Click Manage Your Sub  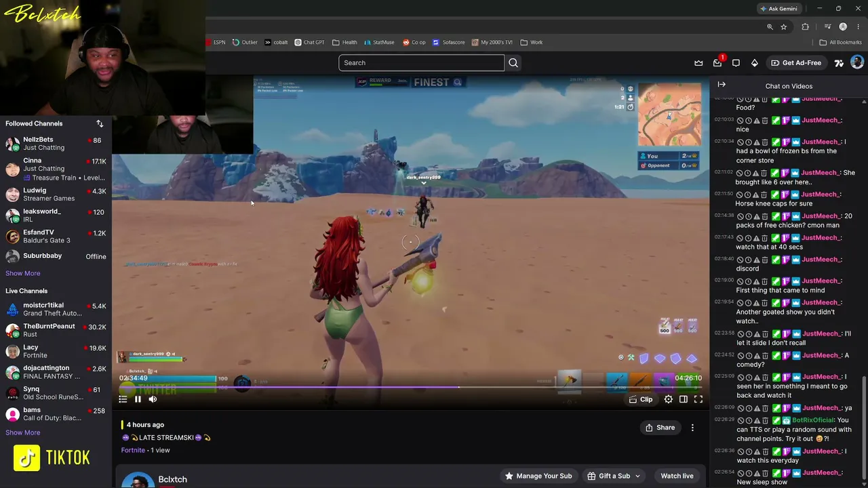click(538, 476)
